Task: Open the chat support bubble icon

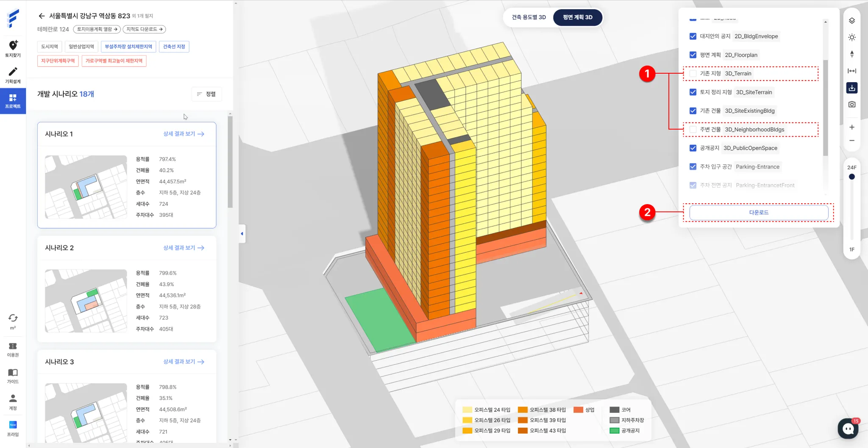Action: coord(848,429)
